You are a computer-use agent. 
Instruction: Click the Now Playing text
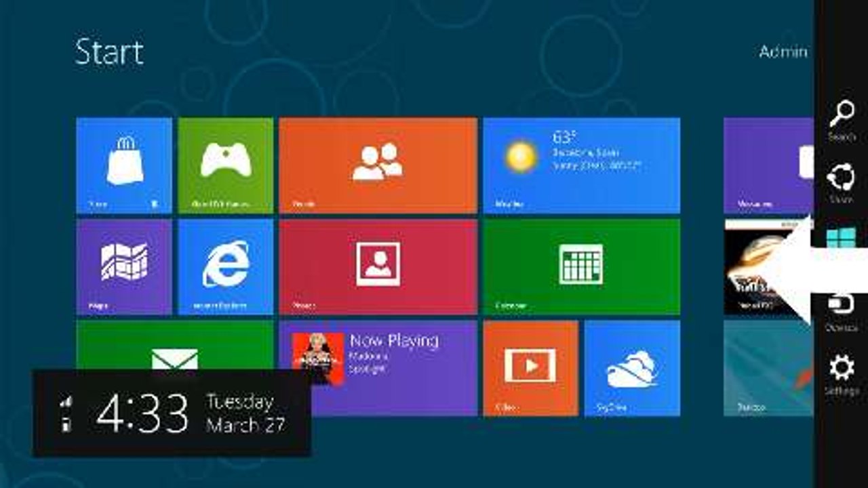click(394, 341)
